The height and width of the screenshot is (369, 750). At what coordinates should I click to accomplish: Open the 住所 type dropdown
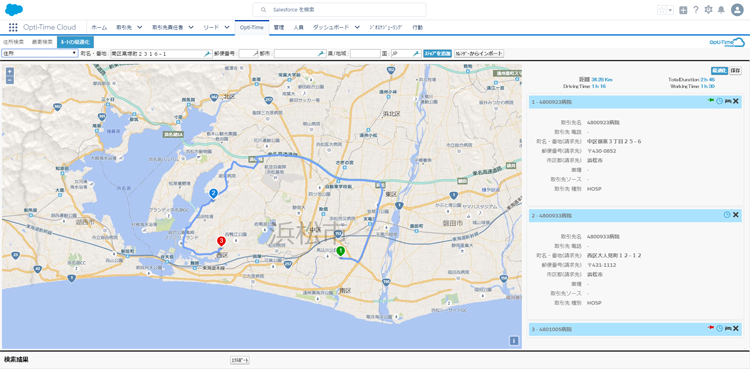40,54
